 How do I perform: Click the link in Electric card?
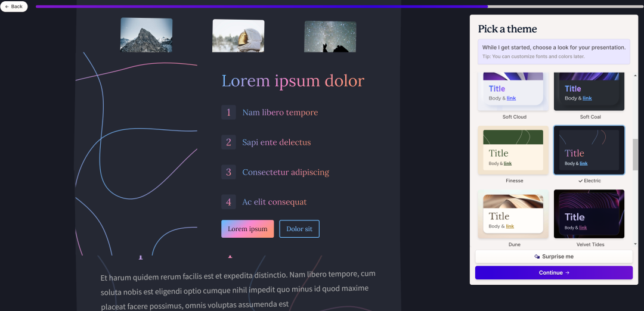point(584,163)
